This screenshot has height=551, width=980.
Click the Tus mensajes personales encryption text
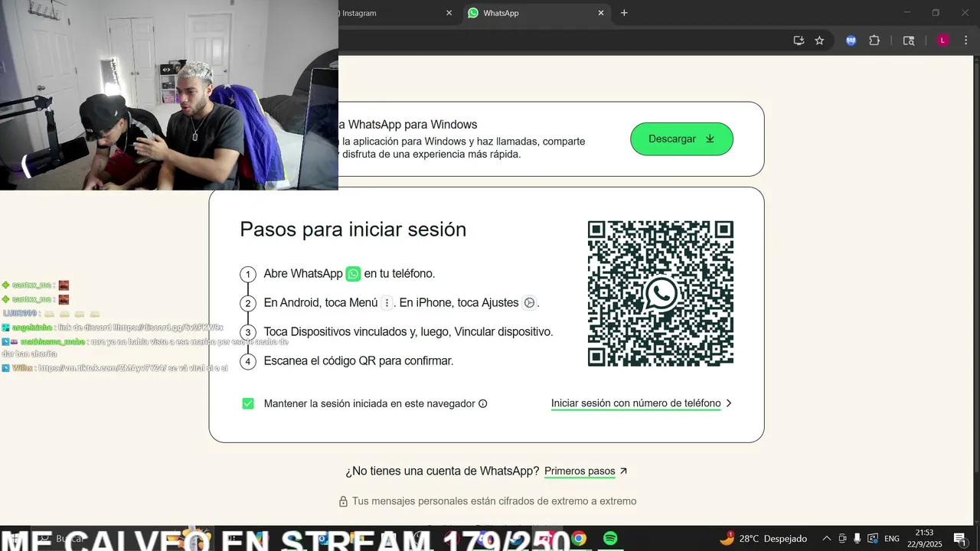pyautogui.click(x=494, y=501)
